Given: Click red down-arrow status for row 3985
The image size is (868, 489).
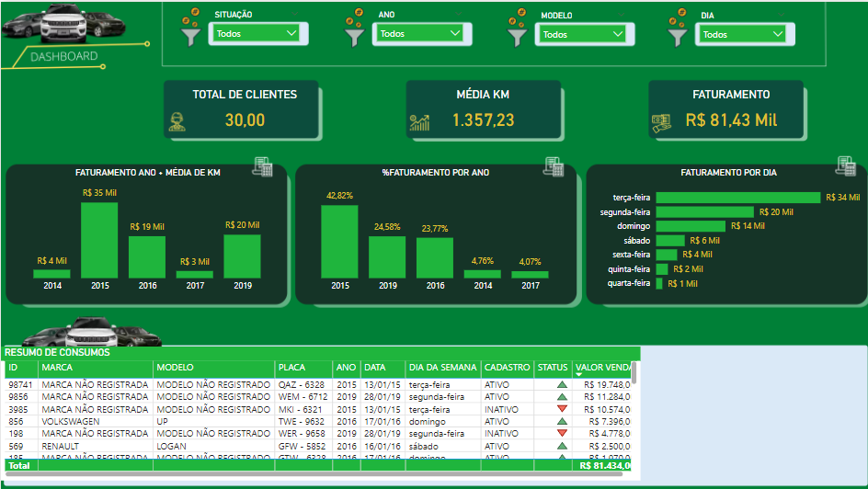Looking at the screenshot, I should (562, 409).
